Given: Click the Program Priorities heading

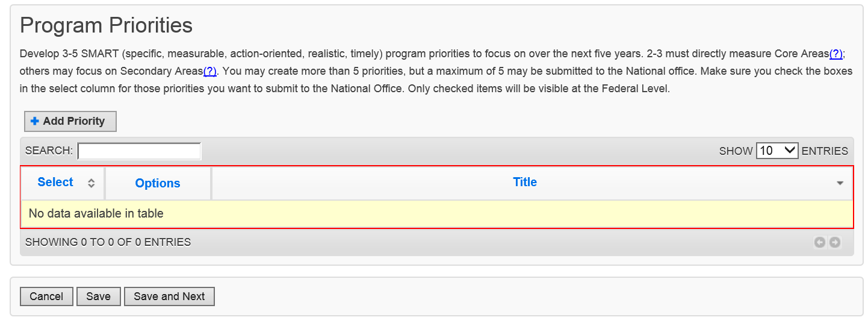Looking at the screenshot, I should pyautogui.click(x=106, y=25).
